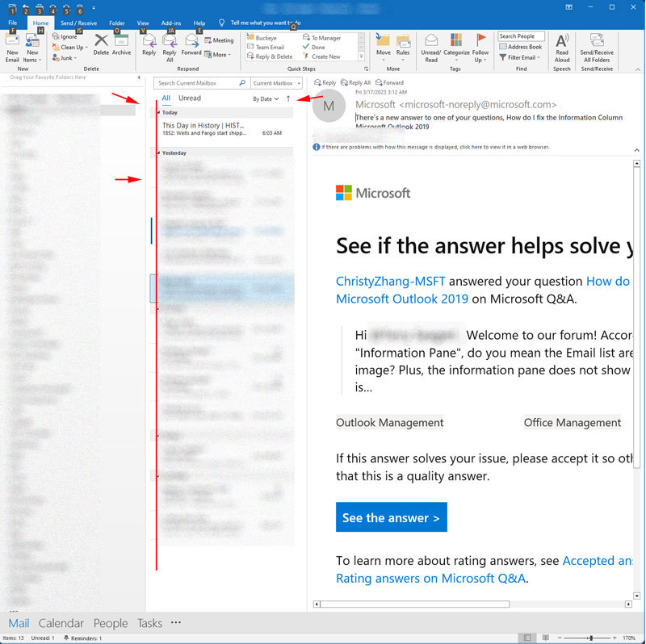Image resolution: width=646 pixels, height=644 pixels.
Task: Click Ignore conversation button
Action: coord(65,36)
